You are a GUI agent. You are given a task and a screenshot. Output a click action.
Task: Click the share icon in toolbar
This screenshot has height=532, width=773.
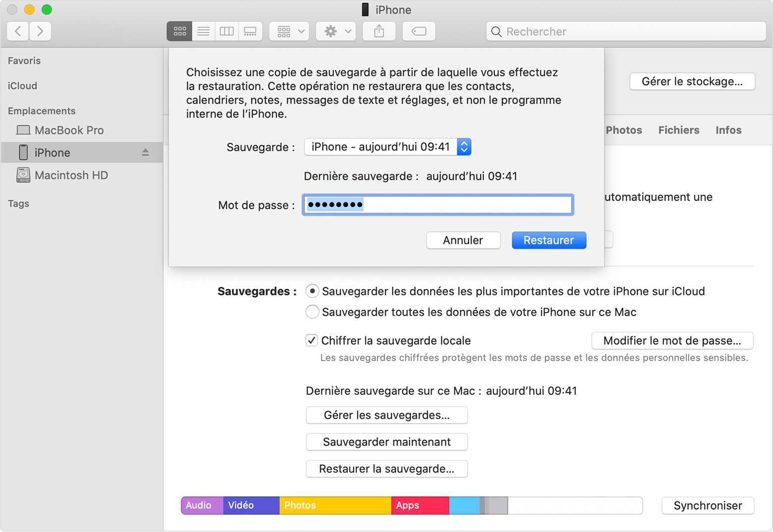point(379,31)
